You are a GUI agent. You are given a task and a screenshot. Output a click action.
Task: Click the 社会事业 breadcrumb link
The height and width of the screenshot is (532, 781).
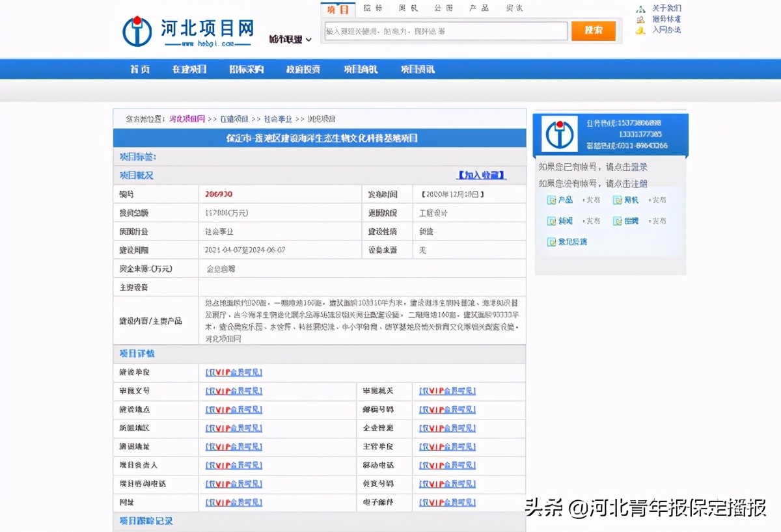(278, 119)
